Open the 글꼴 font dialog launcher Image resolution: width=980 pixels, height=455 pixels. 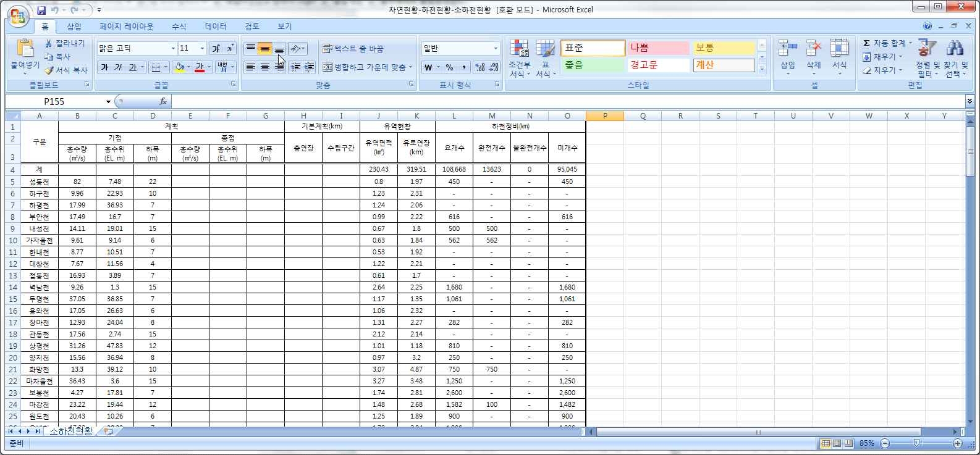click(x=233, y=84)
